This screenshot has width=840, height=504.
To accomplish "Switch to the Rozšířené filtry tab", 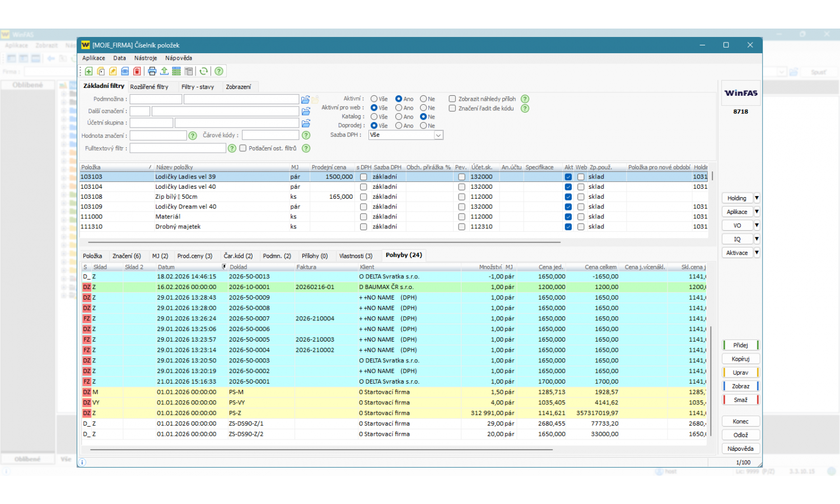I will [x=150, y=87].
